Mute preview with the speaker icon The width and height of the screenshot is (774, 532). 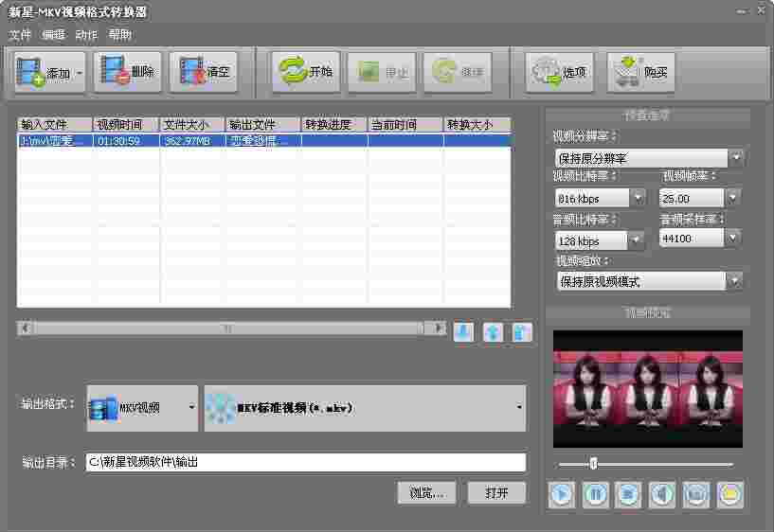point(662,494)
